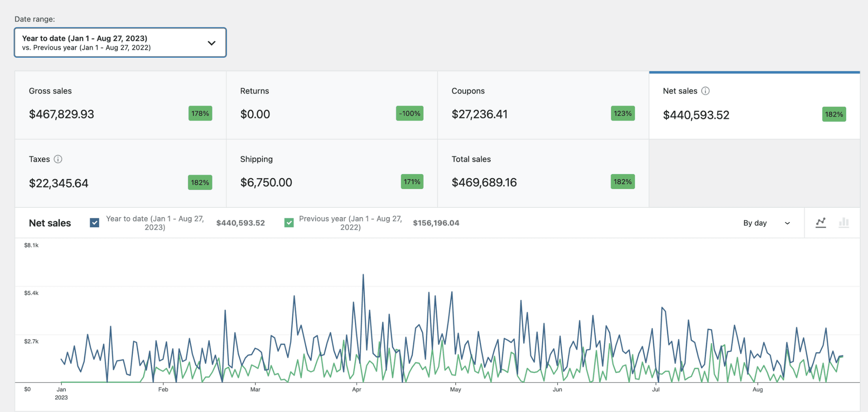Switch to bar chart view
Viewport: 868px width, 412px height.
point(844,223)
